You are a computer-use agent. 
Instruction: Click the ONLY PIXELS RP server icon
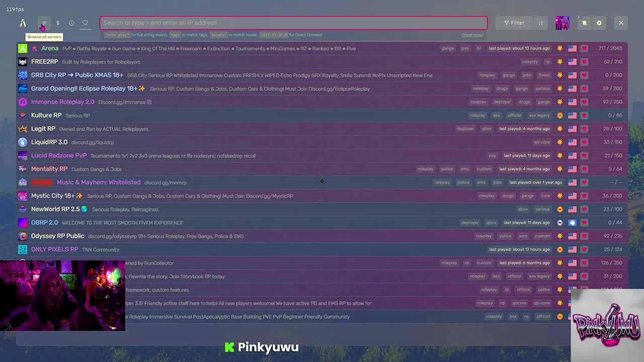point(23,249)
